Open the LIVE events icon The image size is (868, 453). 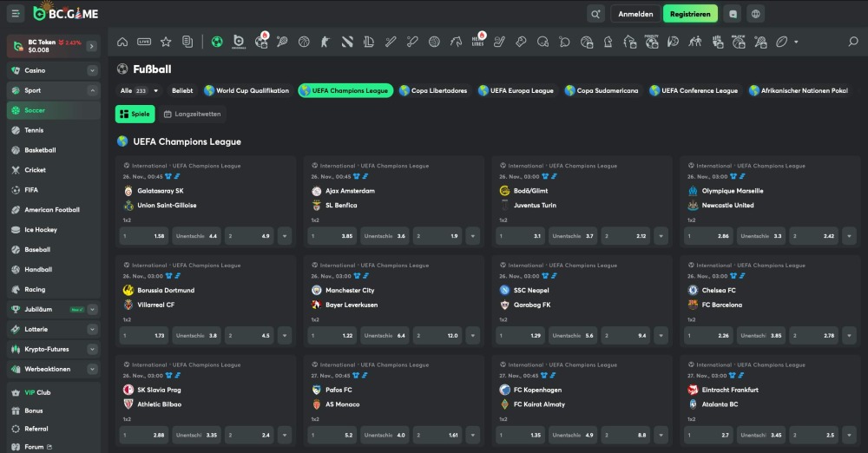(x=144, y=42)
